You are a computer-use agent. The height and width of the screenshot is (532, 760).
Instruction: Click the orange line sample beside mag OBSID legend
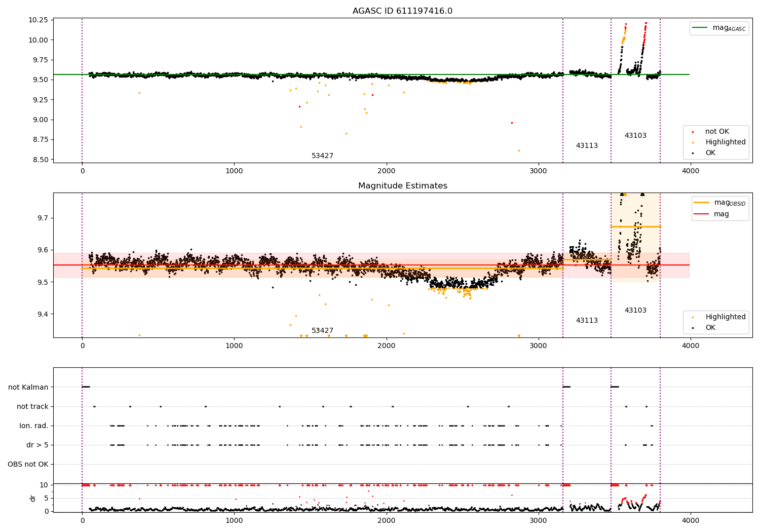pos(702,203)
